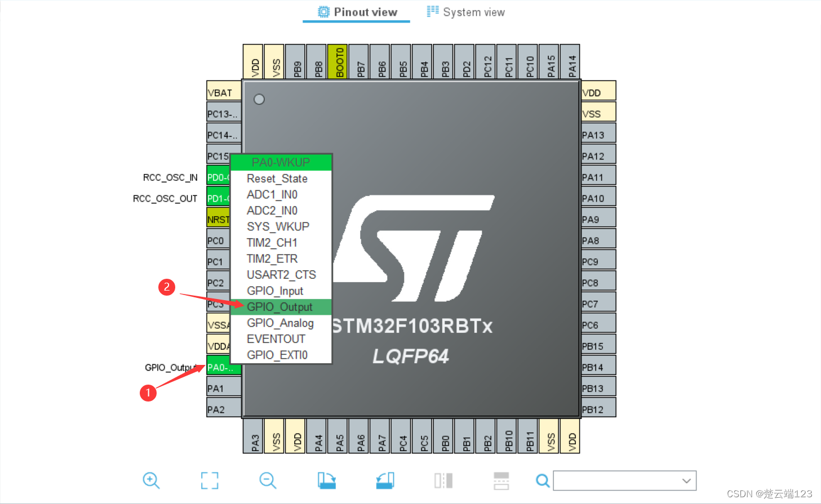Select the USART2_CTS signal option
Viewport: 821px width, 504px height.
[x=281, y=275]
